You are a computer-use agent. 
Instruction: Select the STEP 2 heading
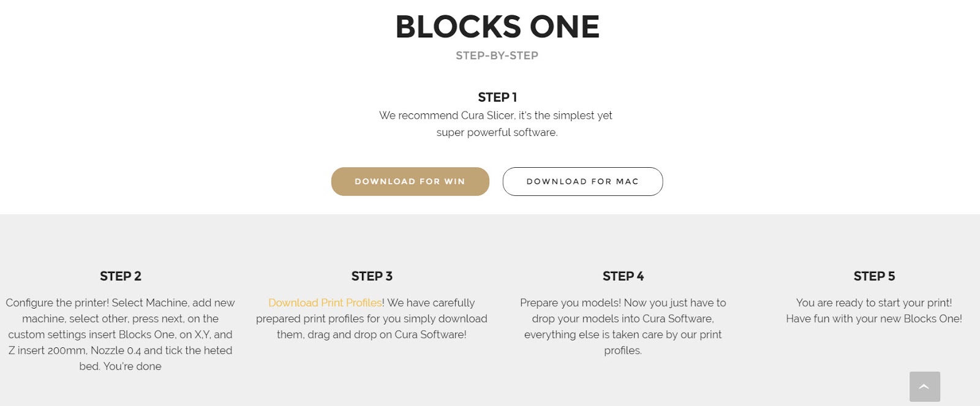121,276
